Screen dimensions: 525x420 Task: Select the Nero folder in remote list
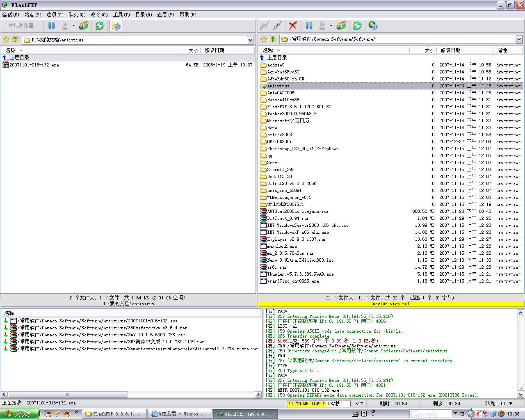click(x=272, y=128)
